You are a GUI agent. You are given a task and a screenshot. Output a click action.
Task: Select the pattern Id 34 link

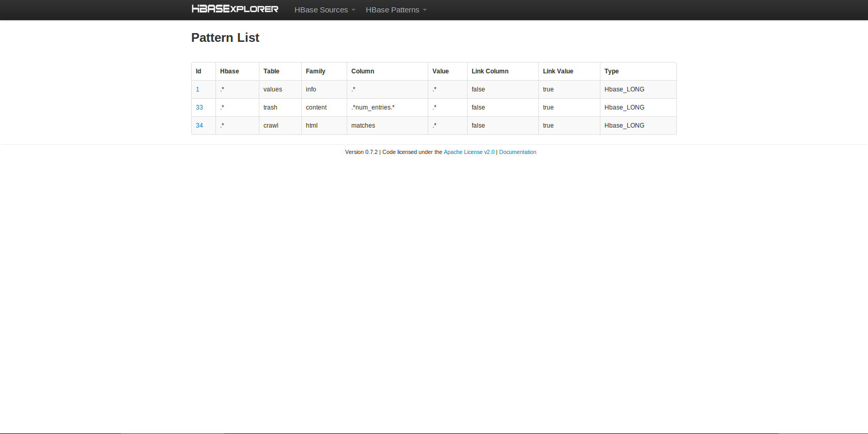coord(199,126)
